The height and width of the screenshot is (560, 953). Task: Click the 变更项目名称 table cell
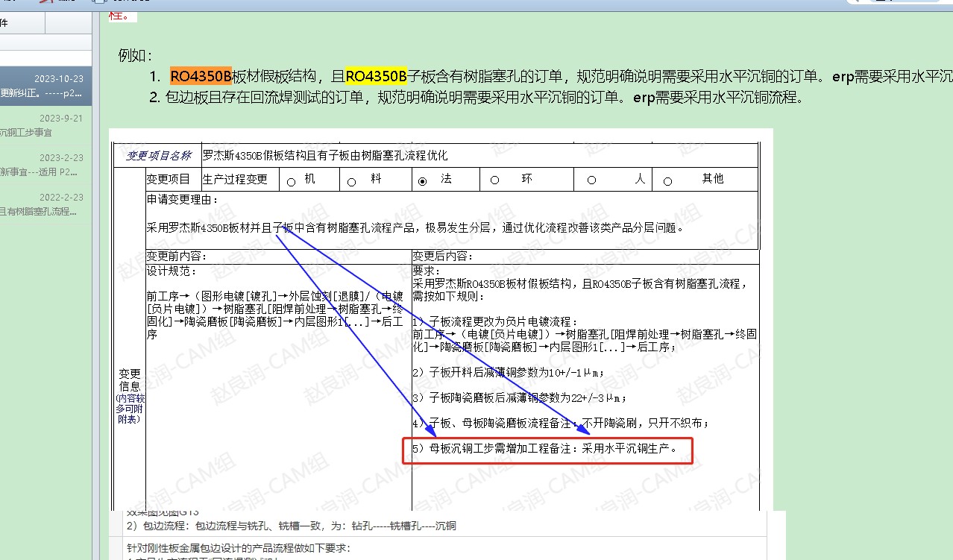[157, 155]
